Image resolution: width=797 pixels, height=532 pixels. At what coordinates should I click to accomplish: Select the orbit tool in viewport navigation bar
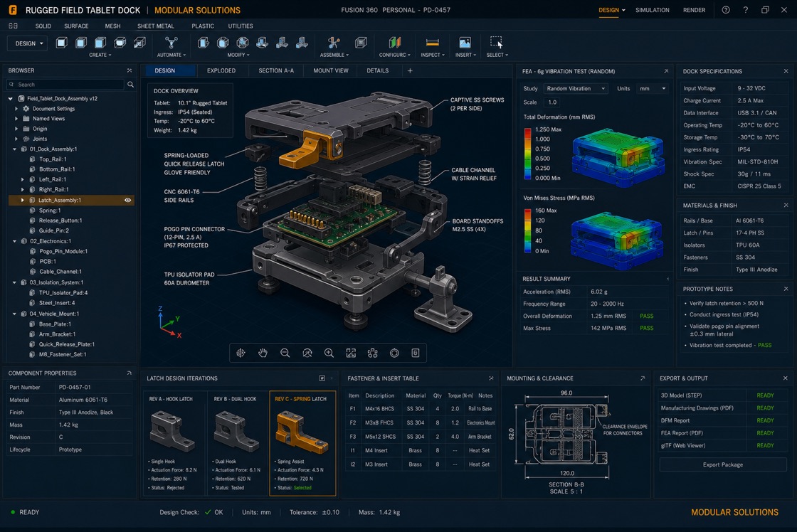click(241, 353)
